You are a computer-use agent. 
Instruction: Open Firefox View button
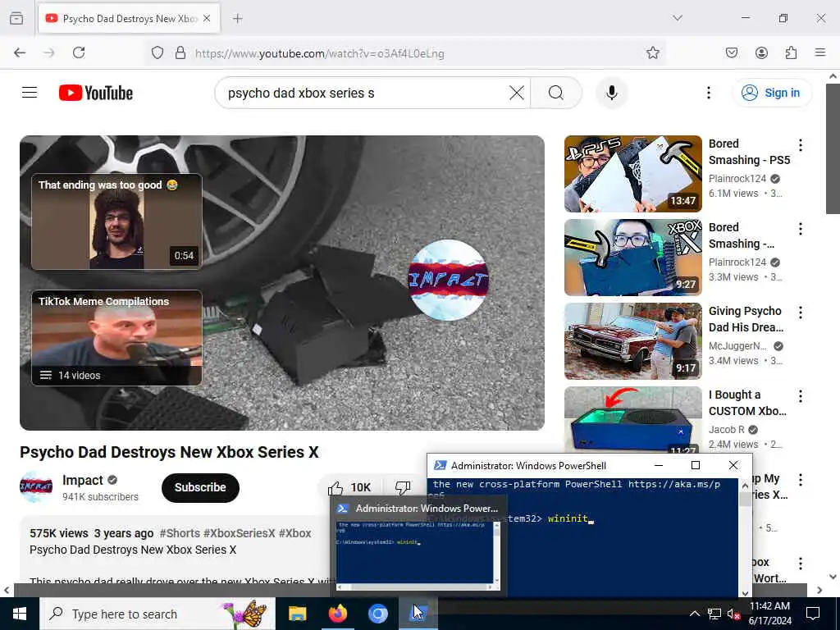click(16, 18)
